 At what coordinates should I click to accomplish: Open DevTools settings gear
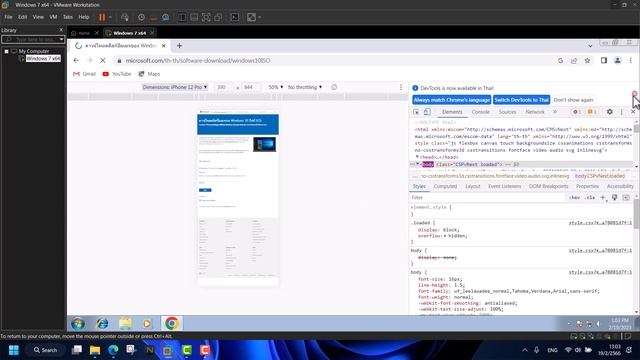click(609, 112)
